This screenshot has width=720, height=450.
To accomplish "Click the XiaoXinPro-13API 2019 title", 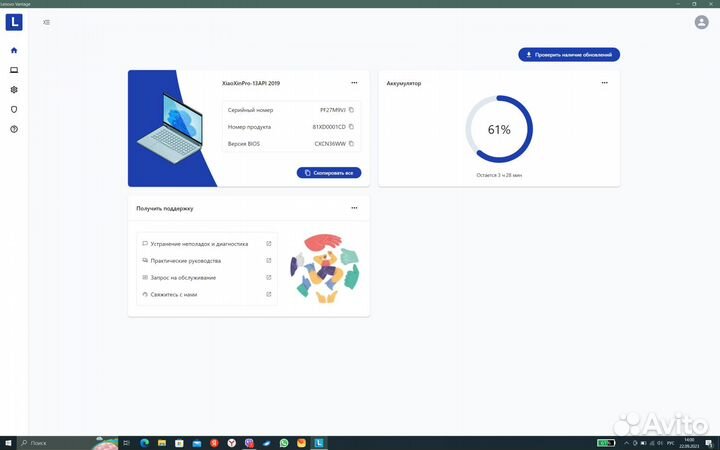I will point(251,83).
